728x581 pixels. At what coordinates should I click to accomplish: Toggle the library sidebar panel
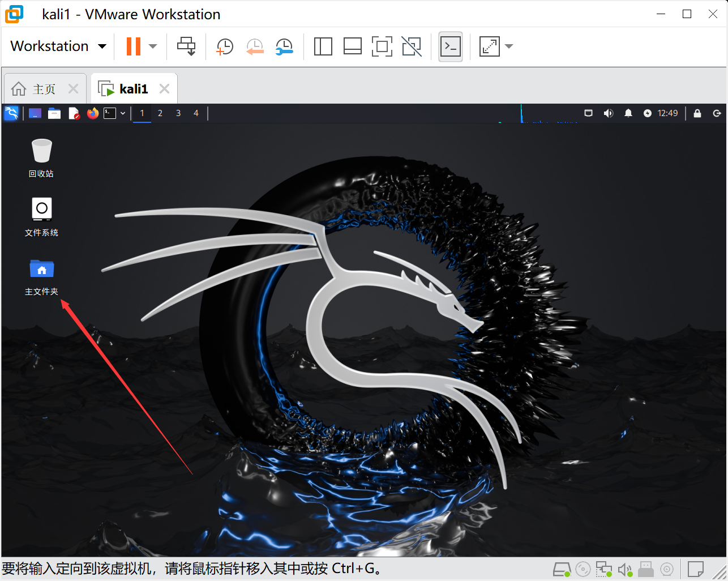[323, 46]
